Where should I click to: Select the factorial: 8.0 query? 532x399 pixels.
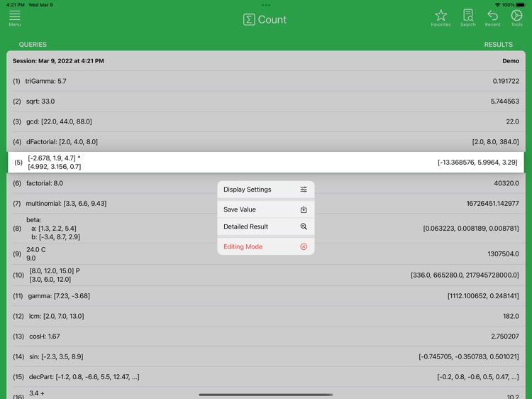click(x=266, y=183)
